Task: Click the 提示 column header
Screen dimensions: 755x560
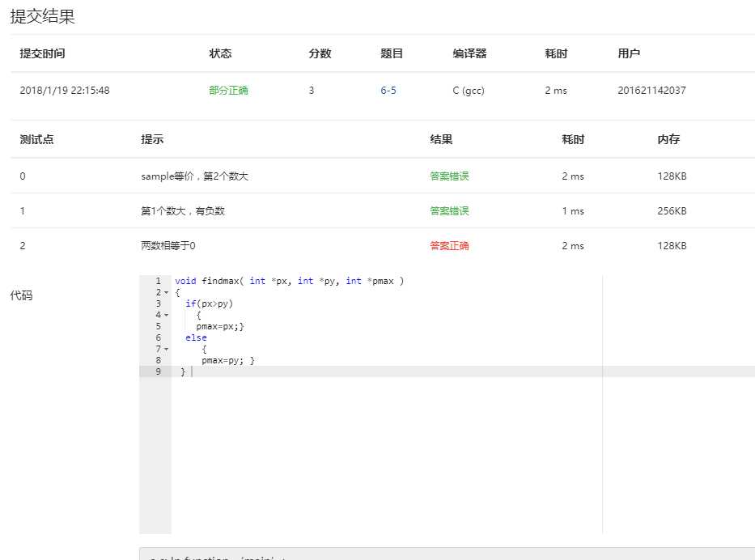Action: 152,140
